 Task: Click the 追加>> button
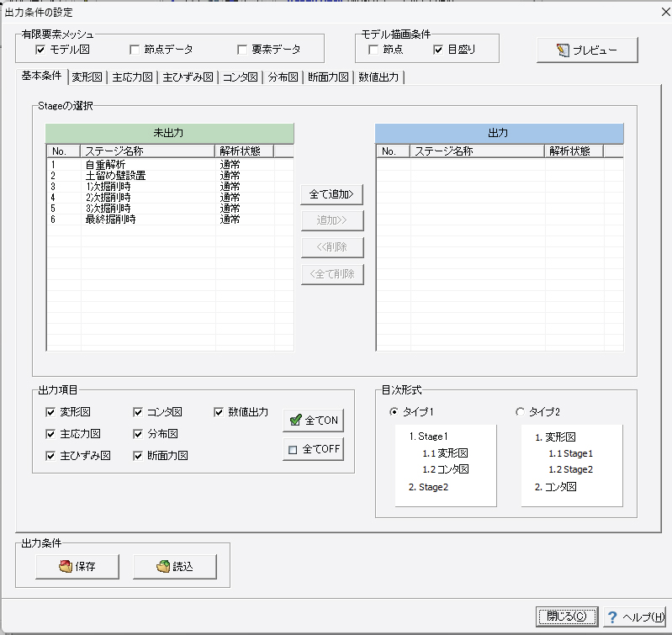click(332, 220)
